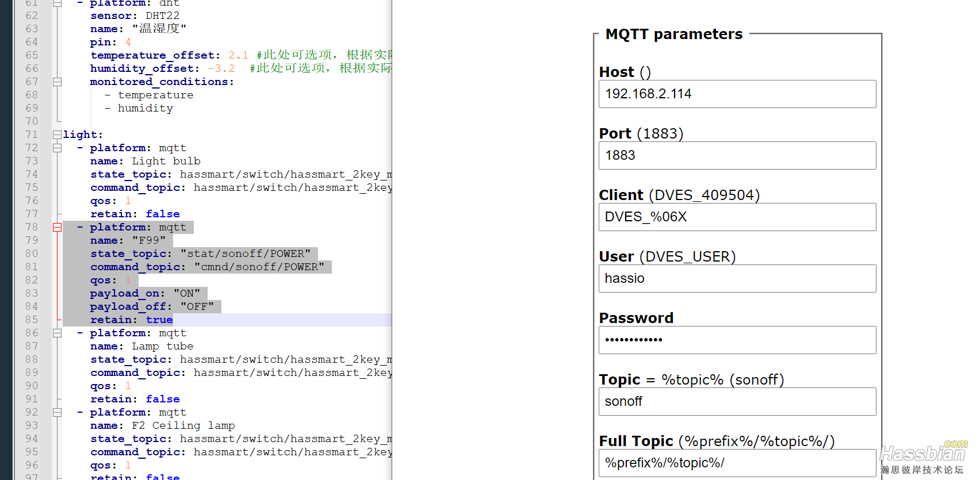Click platform: mqtt on line 86
The image size is (980, 480).
pos(138,333)
